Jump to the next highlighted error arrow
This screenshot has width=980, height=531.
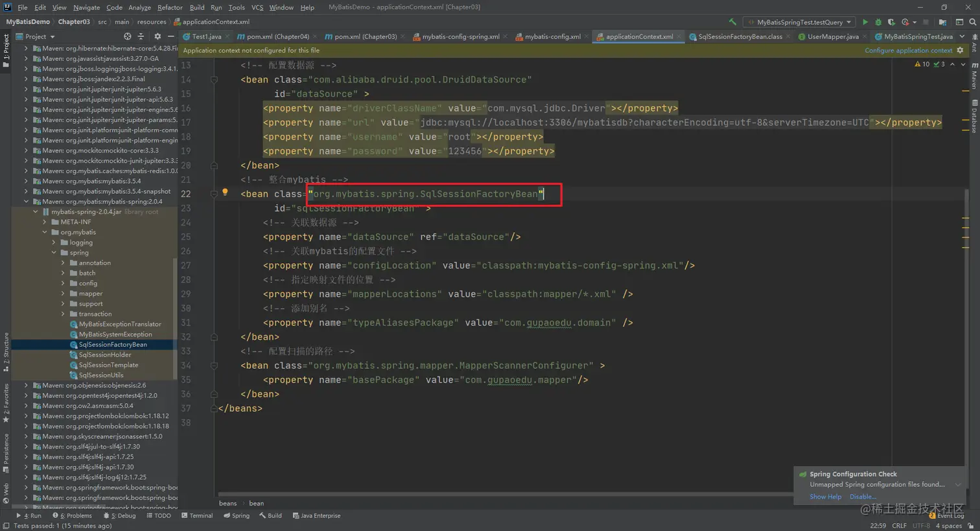(963, 64)
